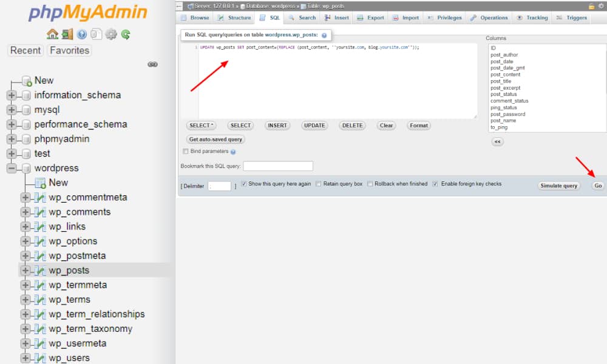Expand the wp_posts table node
Screen dimensions: 607x364
[25, 271]
